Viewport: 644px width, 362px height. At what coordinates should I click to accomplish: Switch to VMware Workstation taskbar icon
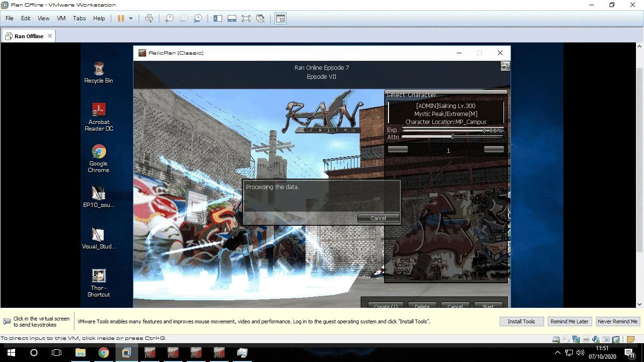(127, 353)
